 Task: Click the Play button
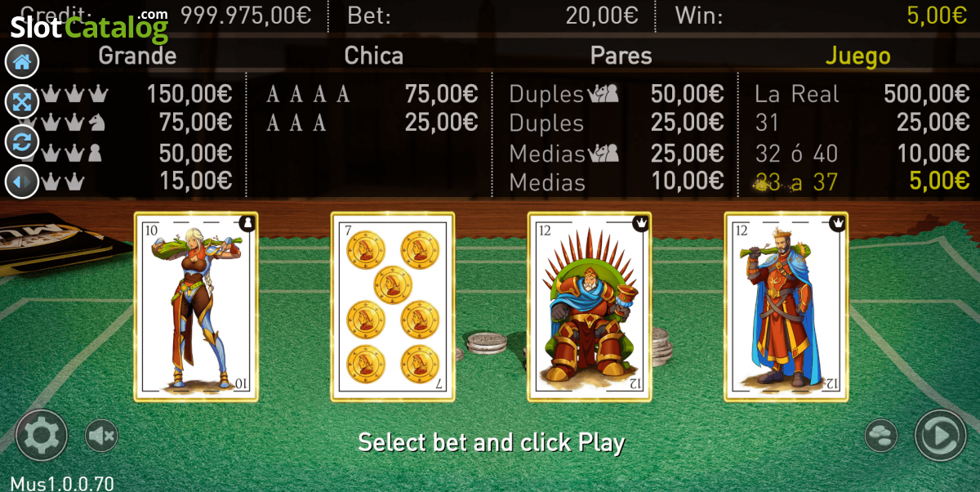coord(940,436)
